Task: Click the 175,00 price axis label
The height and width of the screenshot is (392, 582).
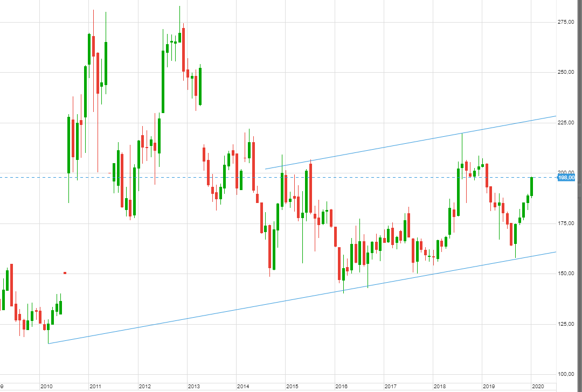Action: coord(565,223)
